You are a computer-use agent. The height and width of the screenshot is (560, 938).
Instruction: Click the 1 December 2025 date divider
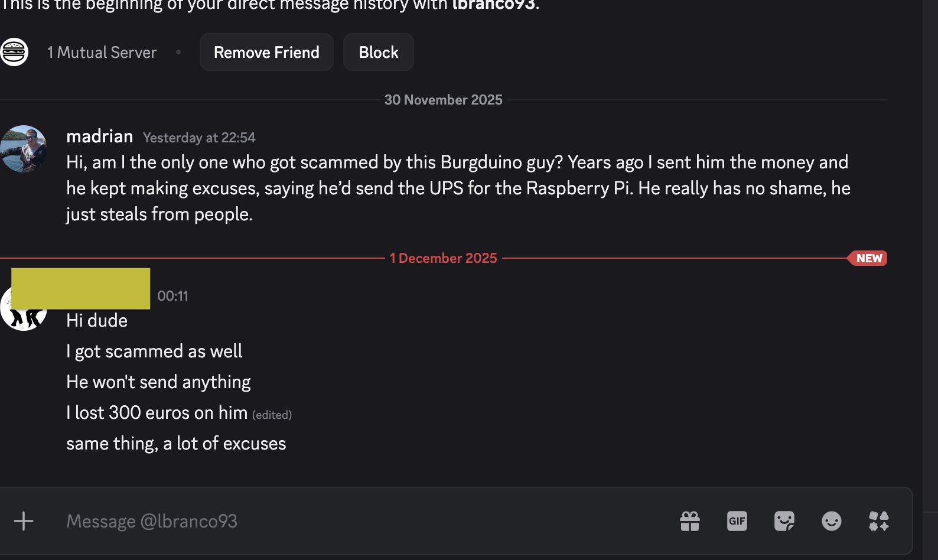443,258
